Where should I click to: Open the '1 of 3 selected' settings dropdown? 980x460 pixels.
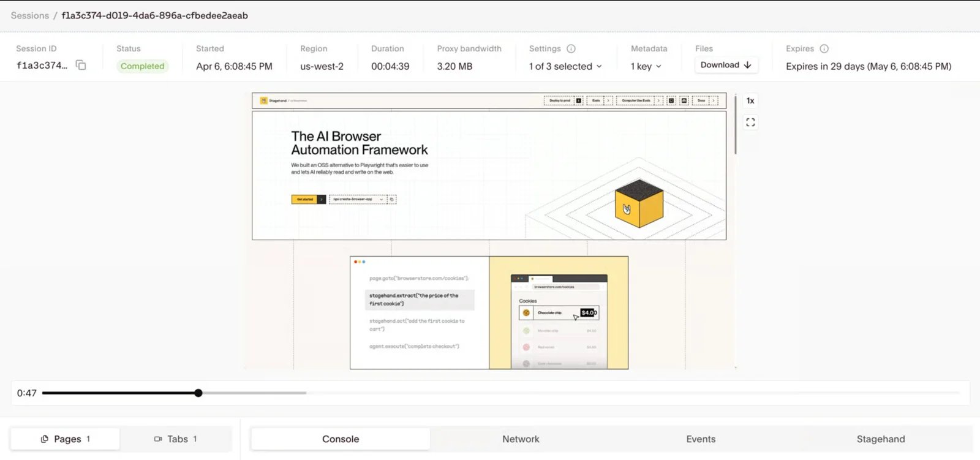[565, 66]
